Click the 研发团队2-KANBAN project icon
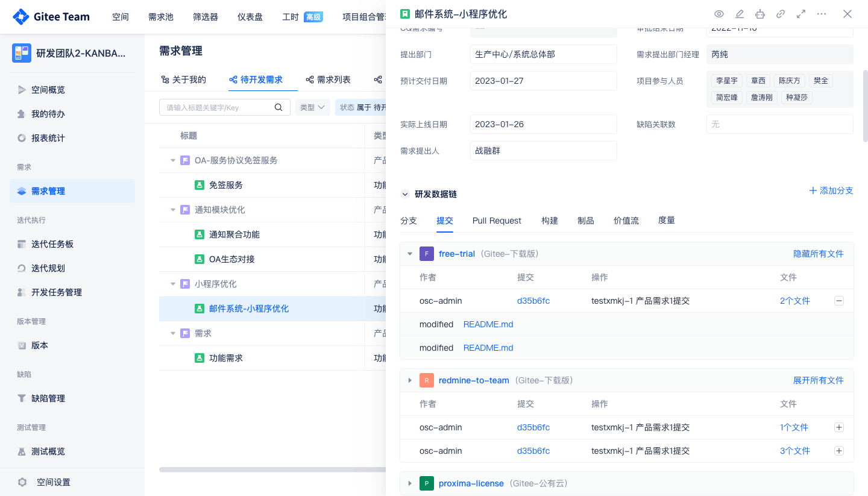 point(22,53)
